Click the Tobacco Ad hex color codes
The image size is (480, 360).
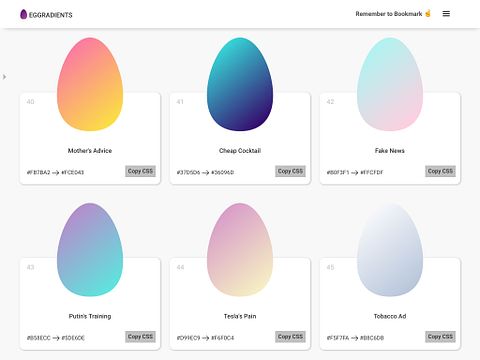point(355,338)
